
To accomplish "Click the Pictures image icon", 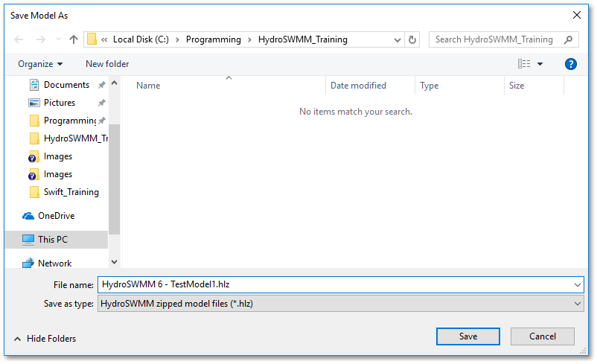I will click(x=34, y=103).
